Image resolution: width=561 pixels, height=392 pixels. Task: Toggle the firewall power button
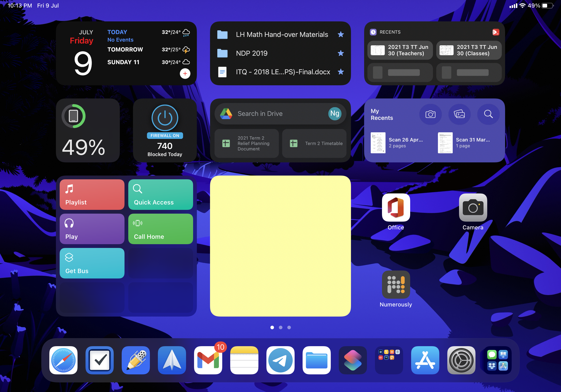(165, 118)
